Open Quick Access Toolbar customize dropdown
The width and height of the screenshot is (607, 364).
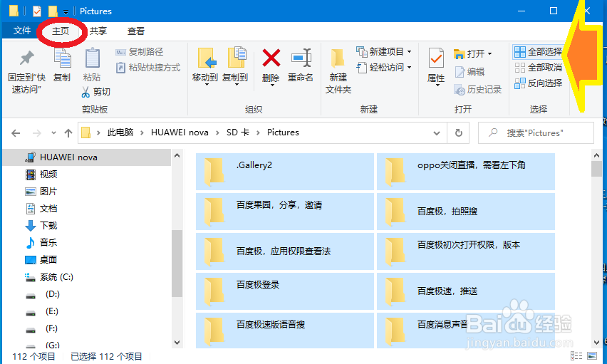pos(66,12)
